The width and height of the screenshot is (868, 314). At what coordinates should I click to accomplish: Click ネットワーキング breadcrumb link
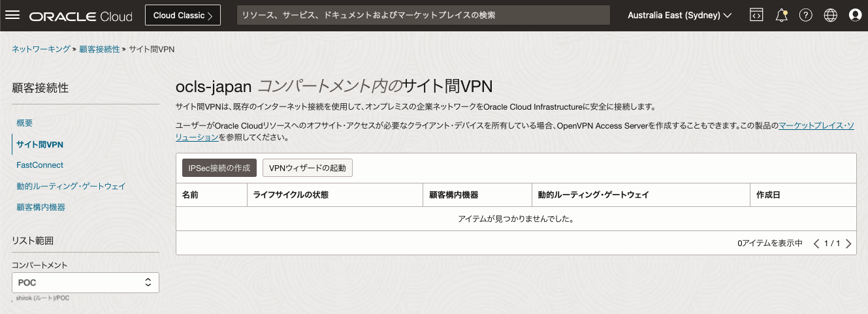(x=41, y=49)
